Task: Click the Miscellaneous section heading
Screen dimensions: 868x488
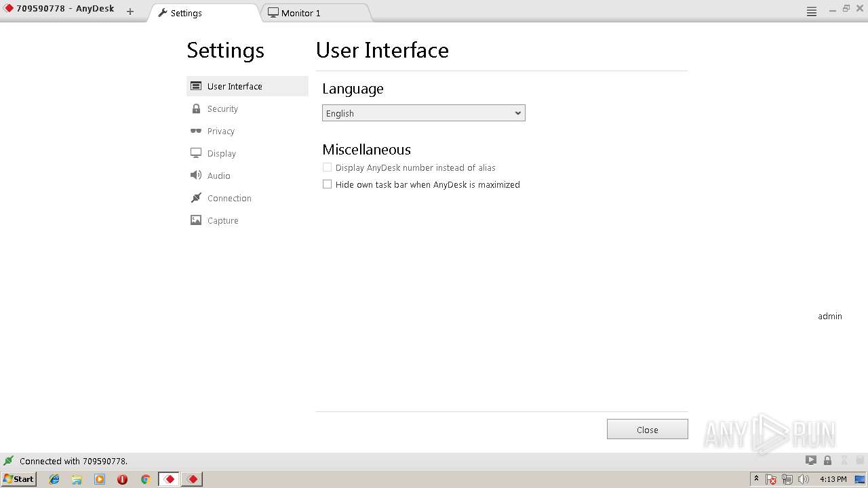Action: point(367,150)
